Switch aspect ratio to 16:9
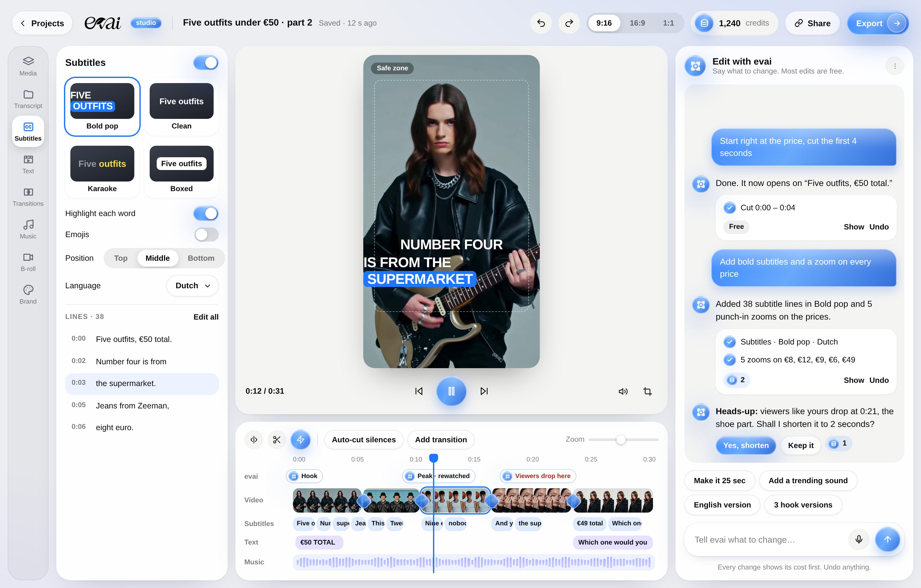The width and height of the screenshot is (921, 588). click(637, 23)
